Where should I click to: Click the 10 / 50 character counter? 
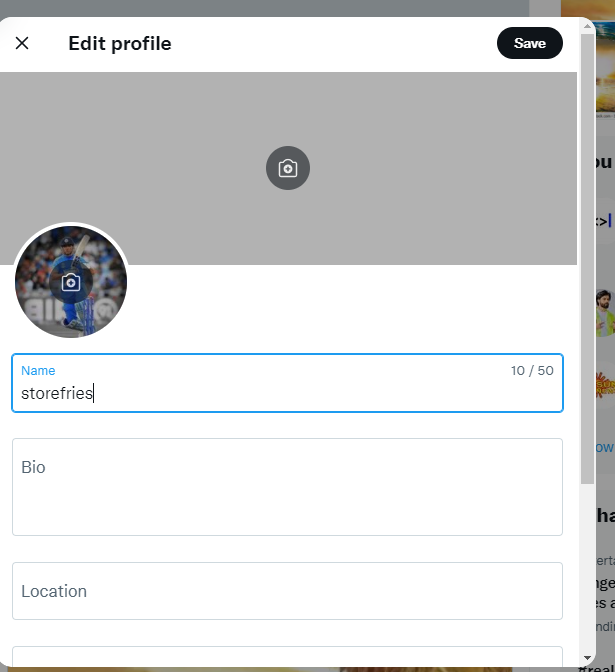pos(532,371)
